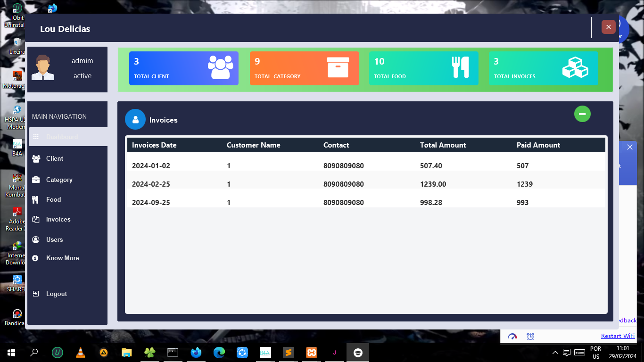
Task: Click the Total Food fork and knife icon
Action: click(460, 67)
